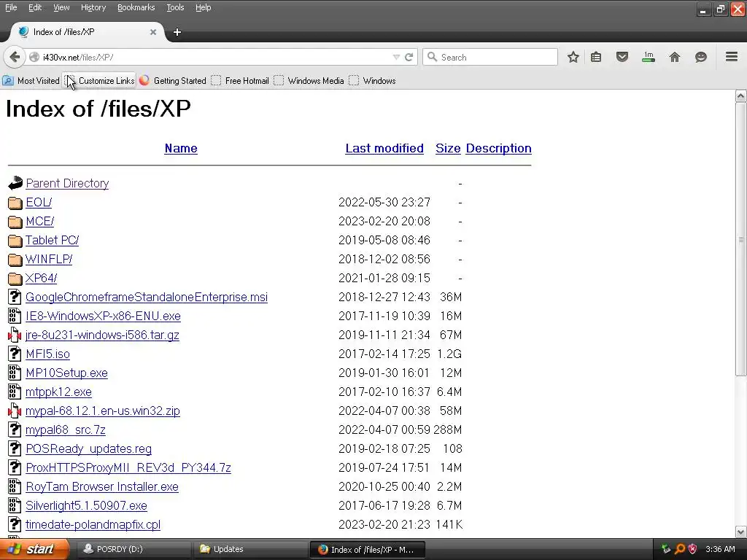Open the Tools menu
Viewport: 747px width, 560px height.
pyautogui.click(x=175, y=7)
